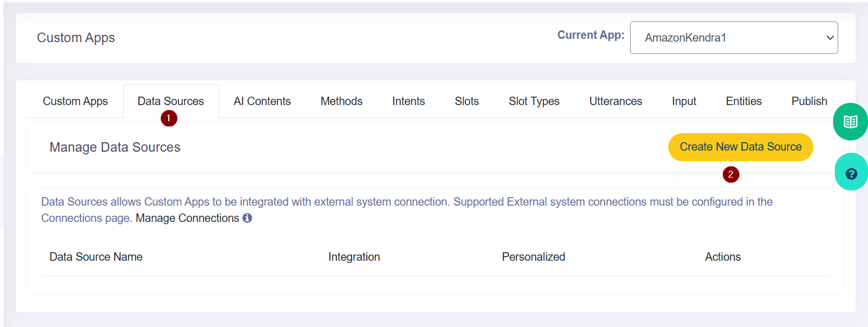Screen dimensions: 868x327
Task: Click the teal question mark help icon
Action: (851, 173)
